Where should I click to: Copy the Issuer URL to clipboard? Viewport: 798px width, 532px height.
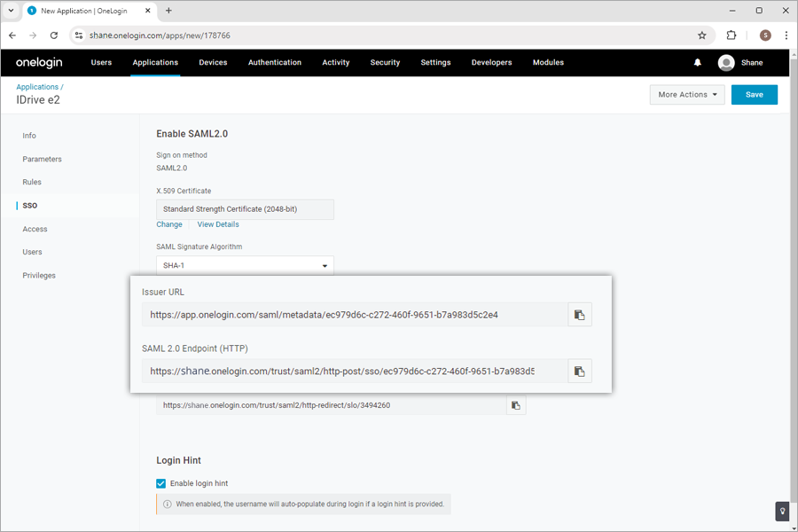tap(580, 315)
